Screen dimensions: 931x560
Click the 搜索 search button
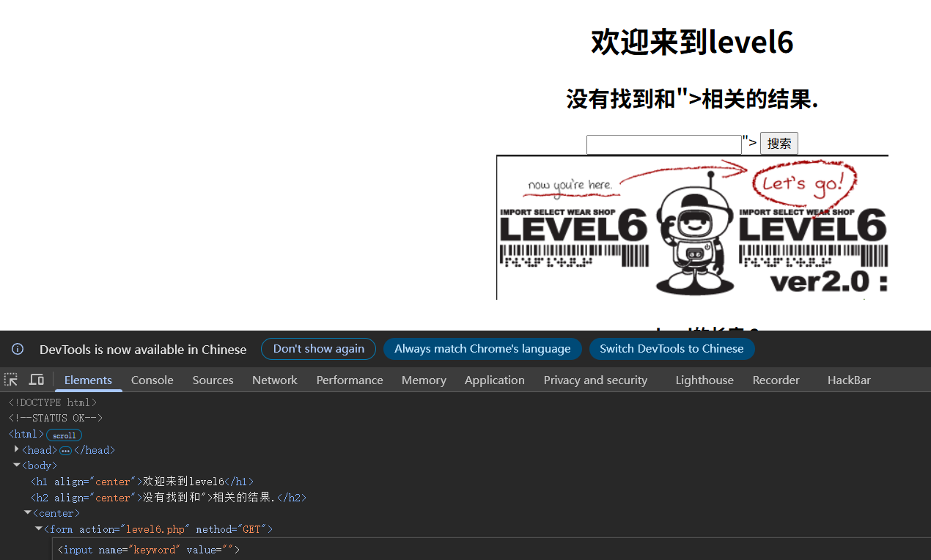click(x=779, y=144)
